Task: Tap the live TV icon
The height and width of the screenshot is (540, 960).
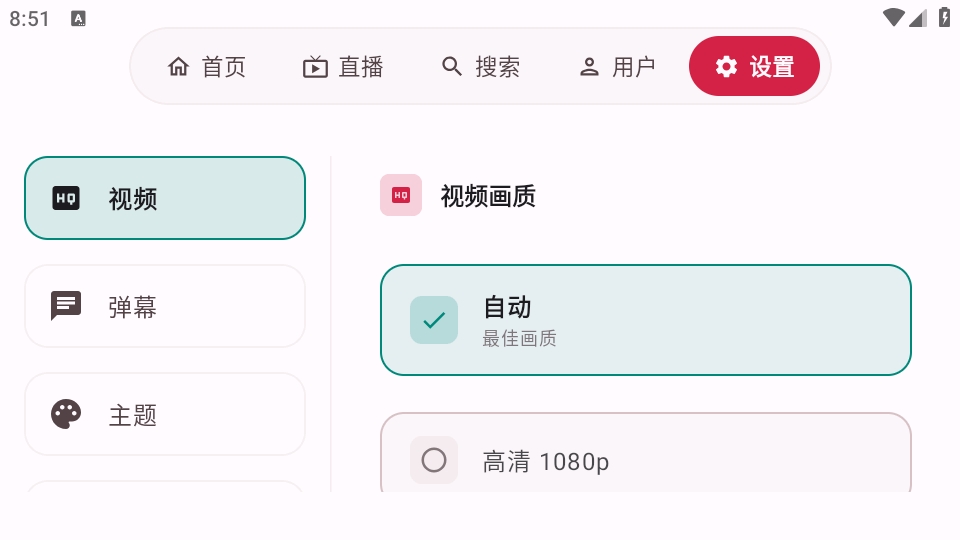Action: point(315,67)
